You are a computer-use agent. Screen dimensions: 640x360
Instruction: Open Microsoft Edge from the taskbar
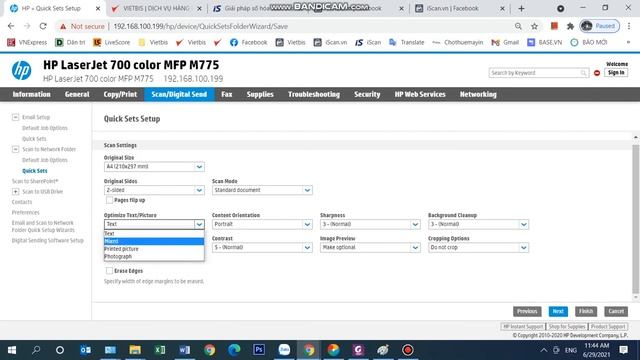click(234, 350)
